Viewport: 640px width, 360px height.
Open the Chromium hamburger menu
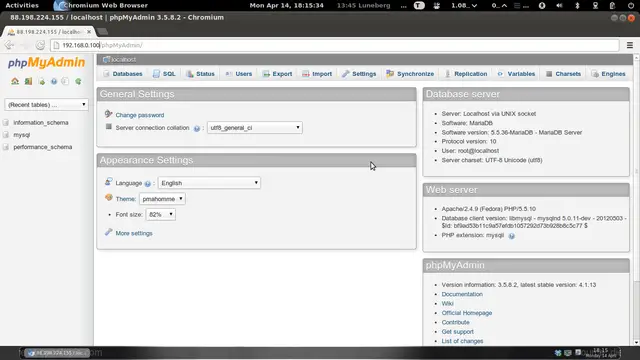click(x=630, y=45)
